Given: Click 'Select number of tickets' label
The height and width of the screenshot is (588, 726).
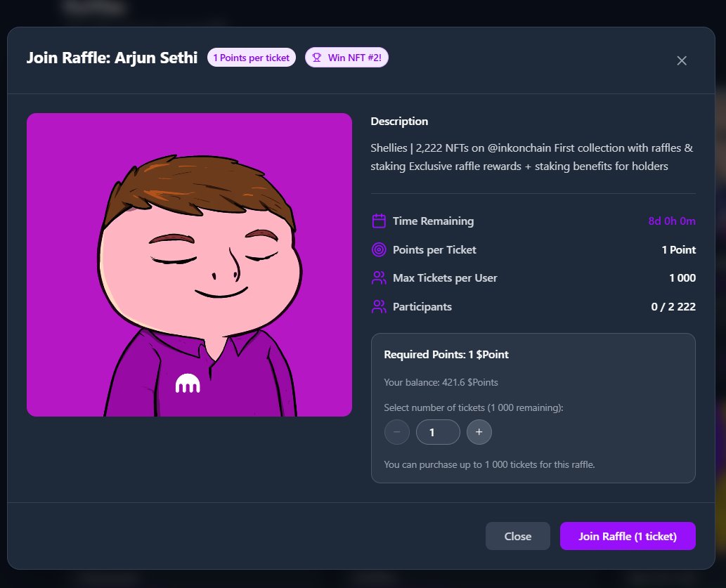Looking at the screenshot, I should pos(473,408).
